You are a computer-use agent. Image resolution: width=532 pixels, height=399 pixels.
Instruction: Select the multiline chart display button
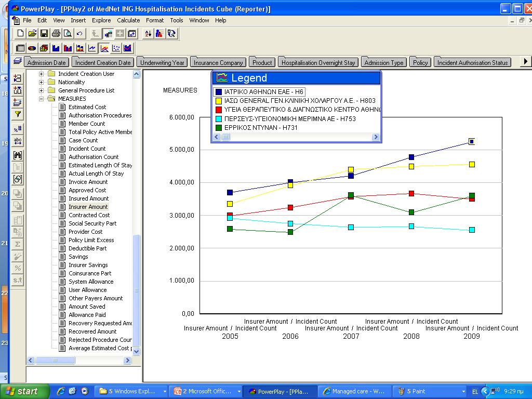point(104,48)
